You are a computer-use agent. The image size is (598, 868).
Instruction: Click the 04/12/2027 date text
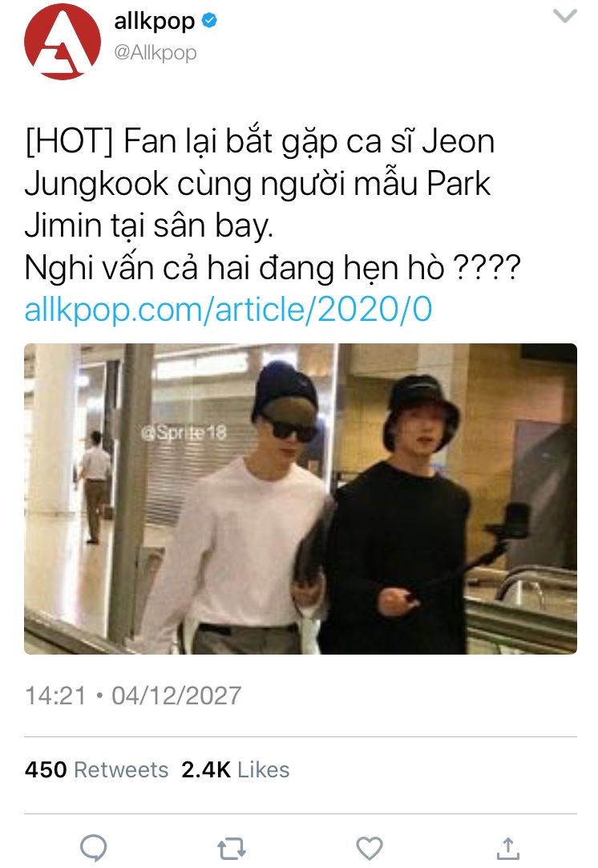(176, 696)
